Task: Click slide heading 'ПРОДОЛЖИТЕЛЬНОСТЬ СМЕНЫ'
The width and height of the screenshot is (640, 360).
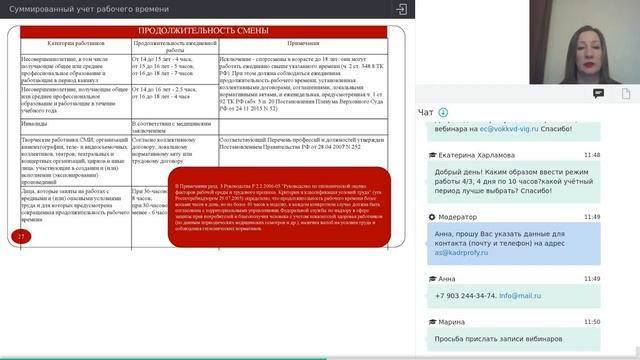Action: 203,31
